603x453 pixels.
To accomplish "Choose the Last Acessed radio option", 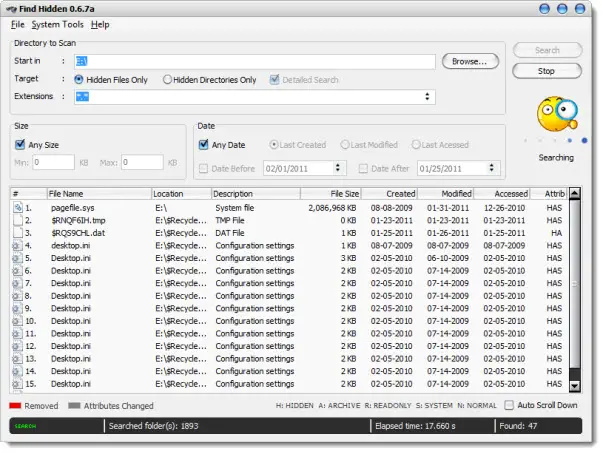I will point(416,145).
